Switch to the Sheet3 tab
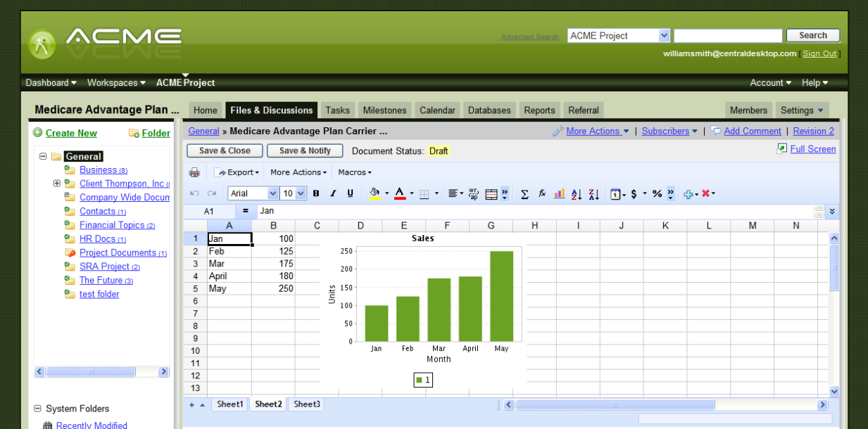The height and width of the screenshot is (429, 868). pyautogui.click(x=306, y=404)
